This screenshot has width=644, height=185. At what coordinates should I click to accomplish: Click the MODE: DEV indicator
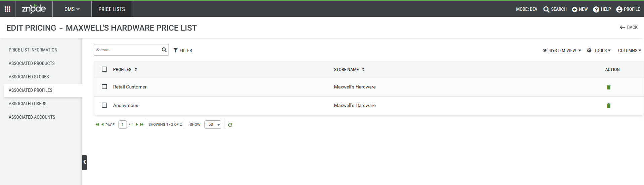526,9
